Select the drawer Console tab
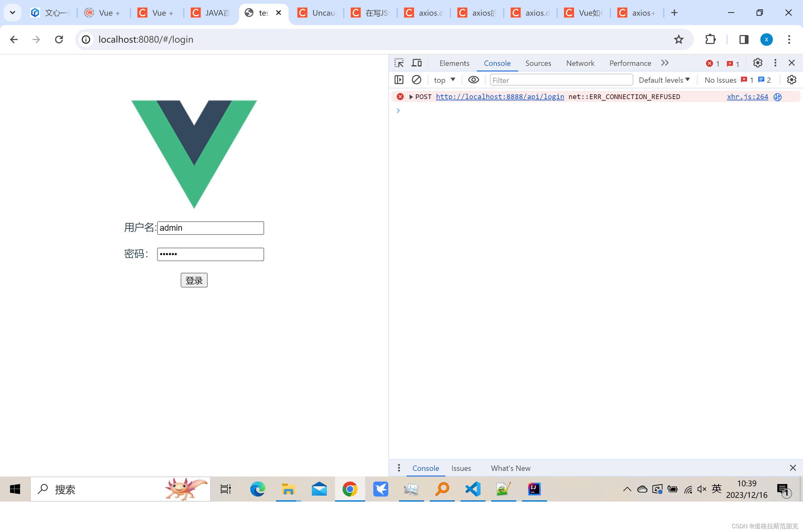The height and width of the screenshot is (532, 803). click(x=425, y=468)
